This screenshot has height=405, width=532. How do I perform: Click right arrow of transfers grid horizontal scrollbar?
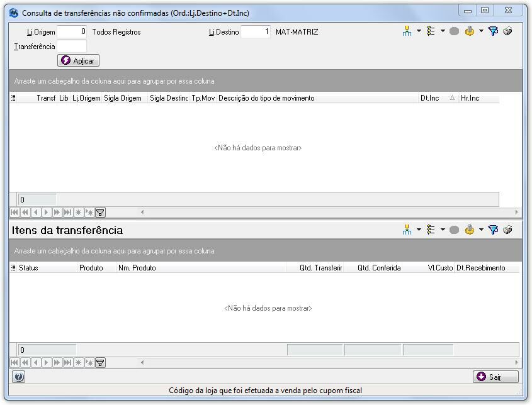[516, 212]
